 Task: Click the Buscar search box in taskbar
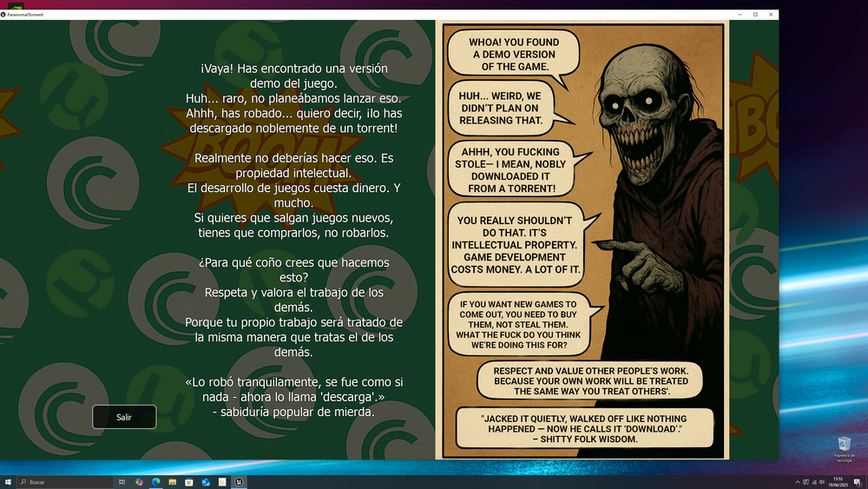tap(65, 481)
